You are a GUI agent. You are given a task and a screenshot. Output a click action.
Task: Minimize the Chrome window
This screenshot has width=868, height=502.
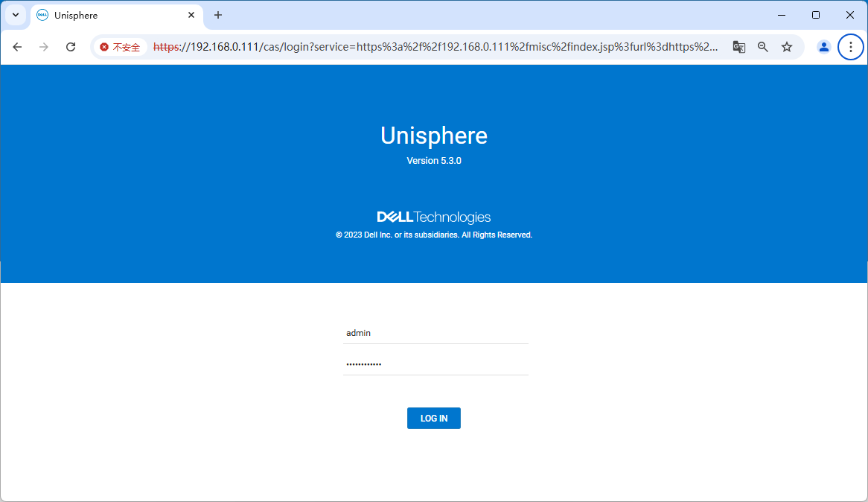point(782,15)
